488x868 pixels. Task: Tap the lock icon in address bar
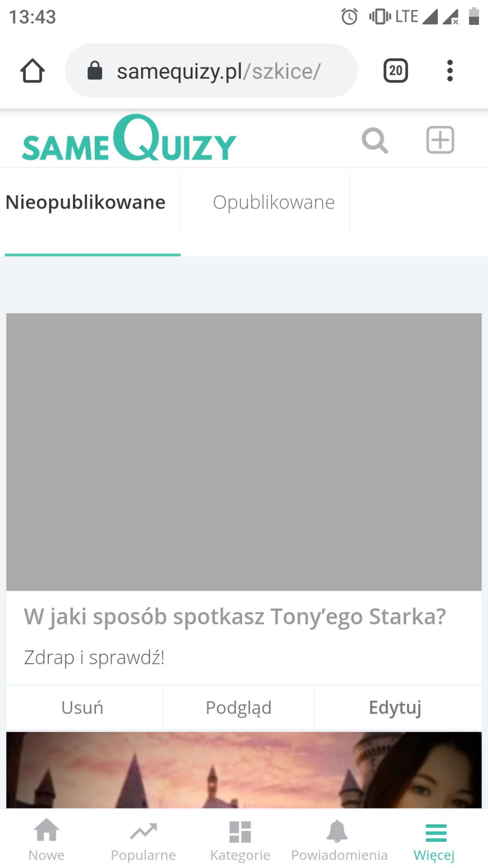(95, 70)
